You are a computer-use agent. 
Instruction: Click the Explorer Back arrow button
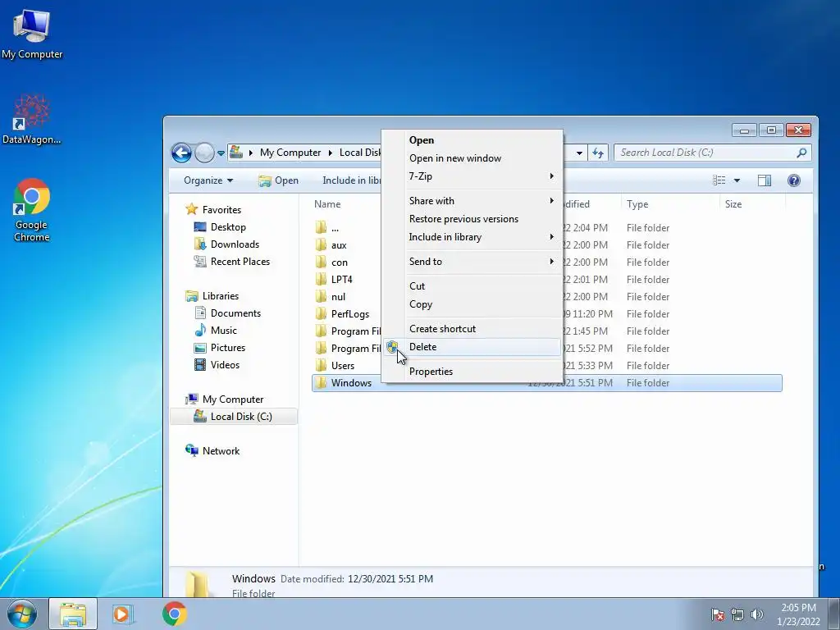point(181,153)
